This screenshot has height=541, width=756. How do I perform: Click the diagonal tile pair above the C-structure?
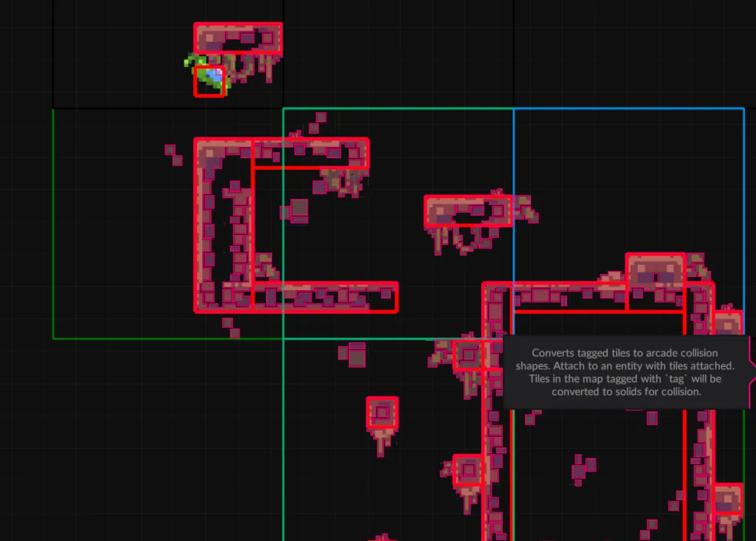coord(317,123)
